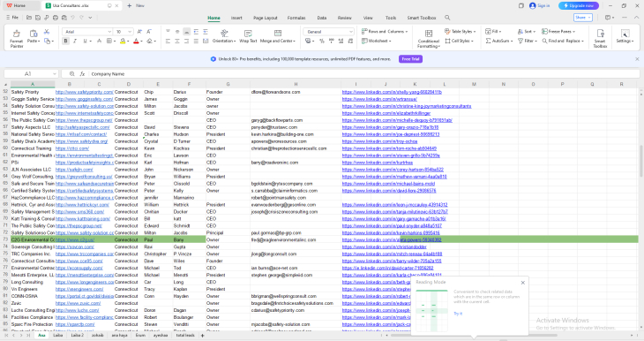Expand the Freeze Panes dropdown

558,32
